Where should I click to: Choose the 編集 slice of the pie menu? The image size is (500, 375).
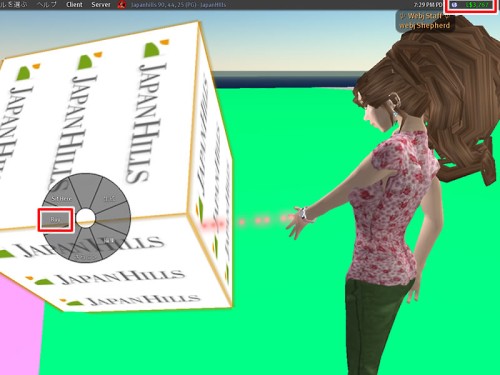[x=109, y=240]
